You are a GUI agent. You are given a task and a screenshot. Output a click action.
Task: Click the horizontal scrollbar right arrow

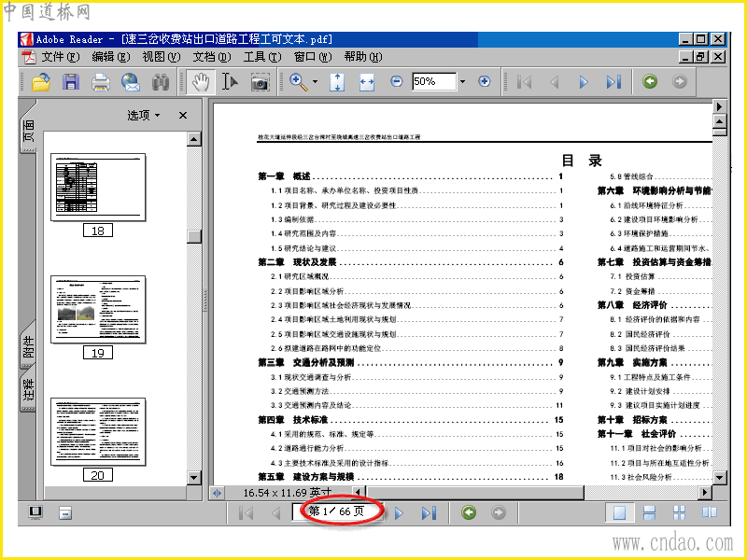point(705,493)
